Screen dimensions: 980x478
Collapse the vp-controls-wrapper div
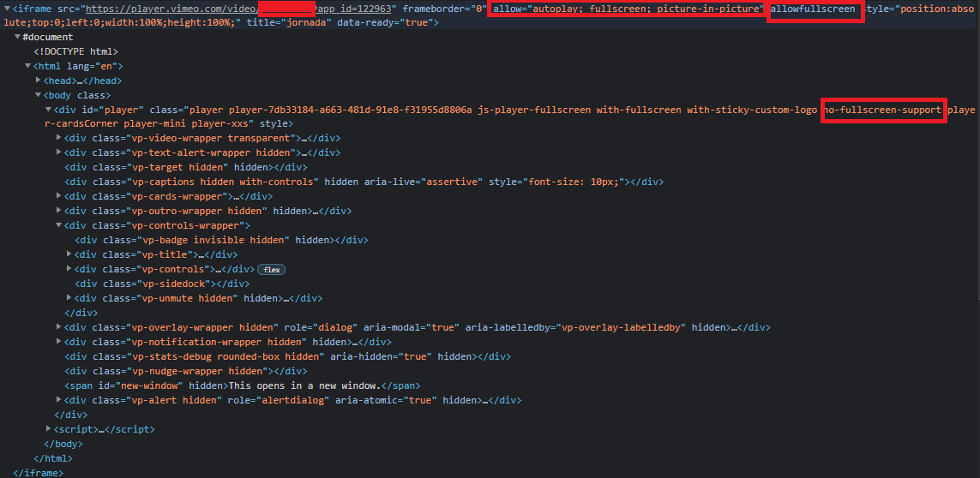(x=59, y=225)
